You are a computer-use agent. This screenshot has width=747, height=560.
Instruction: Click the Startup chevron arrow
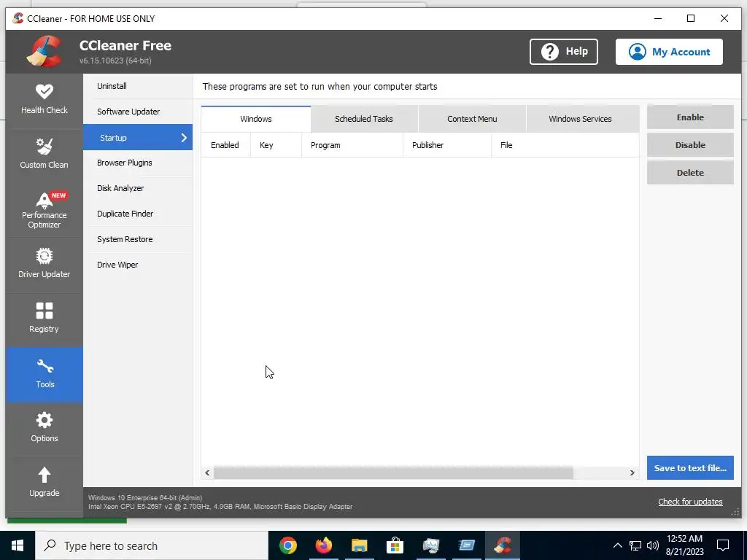click(184, 138)
